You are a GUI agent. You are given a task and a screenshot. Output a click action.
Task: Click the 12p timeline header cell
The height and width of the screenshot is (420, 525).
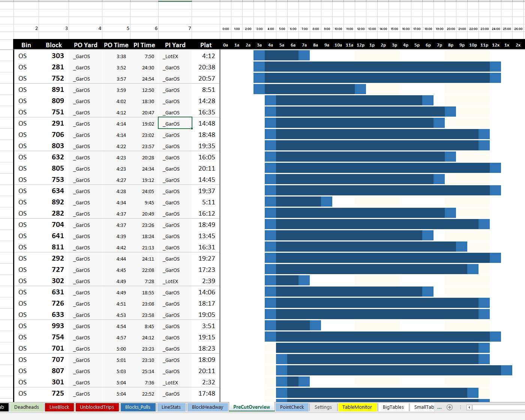[360, 45]
